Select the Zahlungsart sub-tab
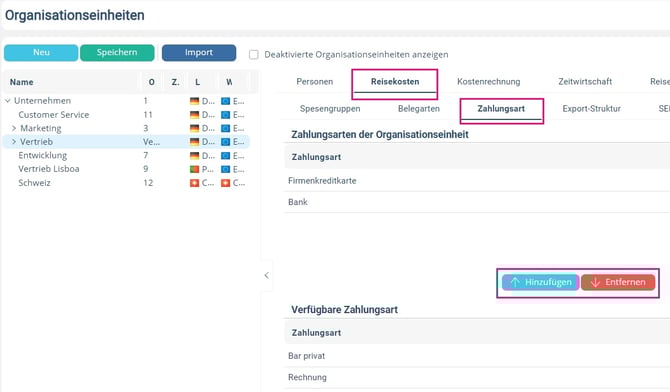Viewport: 670px width, 392px height. pyautogui.click(x=501, y=109)
